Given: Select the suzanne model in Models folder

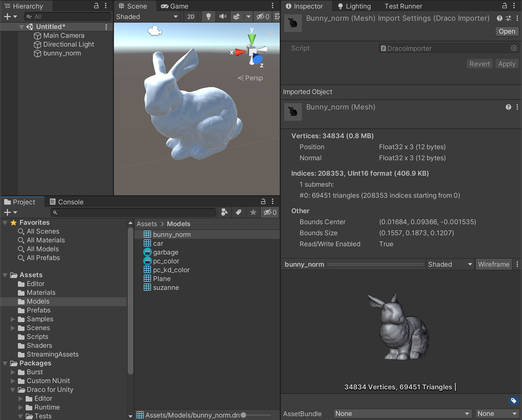Looking at the screenshot, I should 166,287.
